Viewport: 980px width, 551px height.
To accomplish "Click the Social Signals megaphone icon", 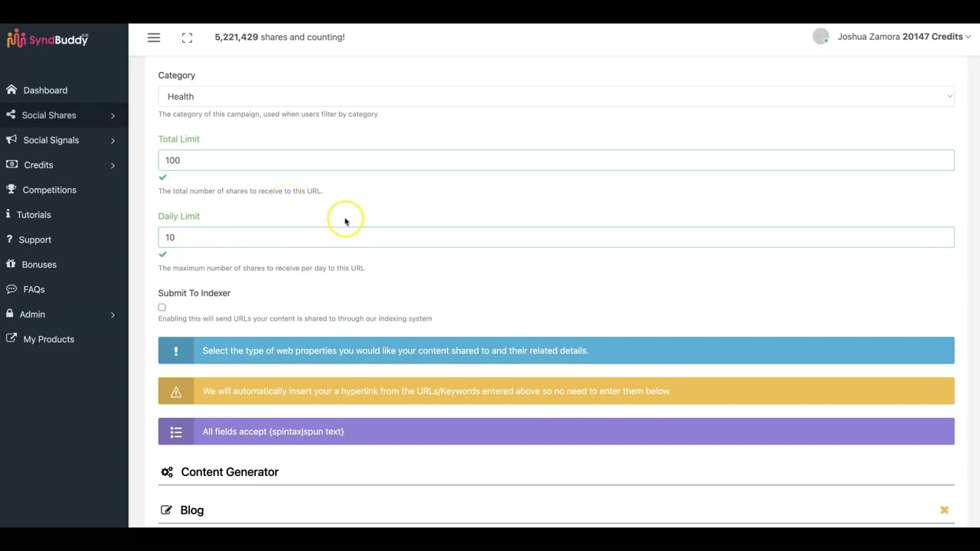I will coord(11,140).
